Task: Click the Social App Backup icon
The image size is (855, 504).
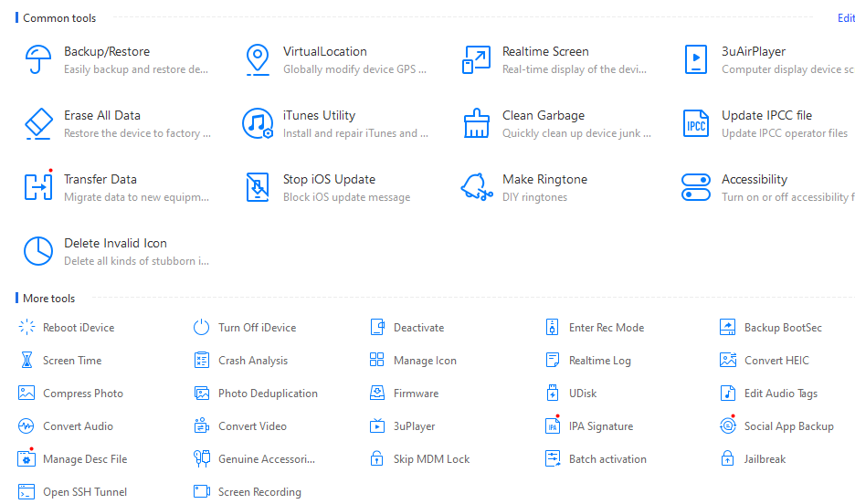Action: pos(728,425)
